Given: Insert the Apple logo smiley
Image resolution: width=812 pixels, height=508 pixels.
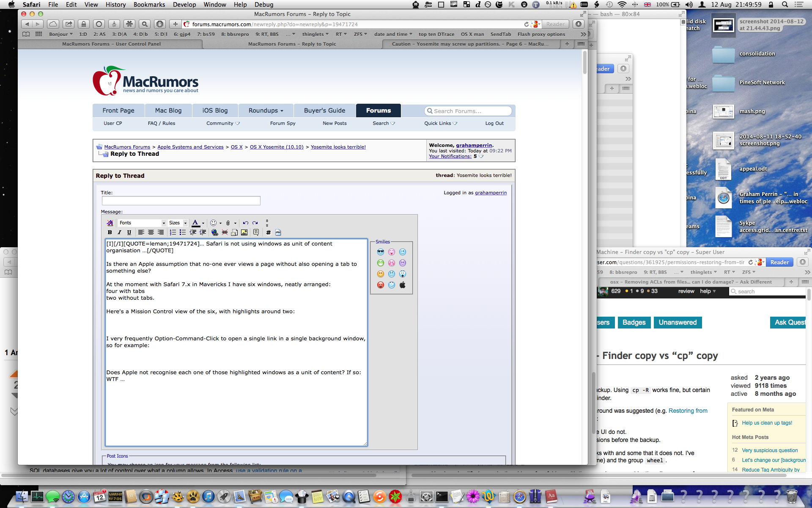Looking at the screenshot, I should point(403,285).
